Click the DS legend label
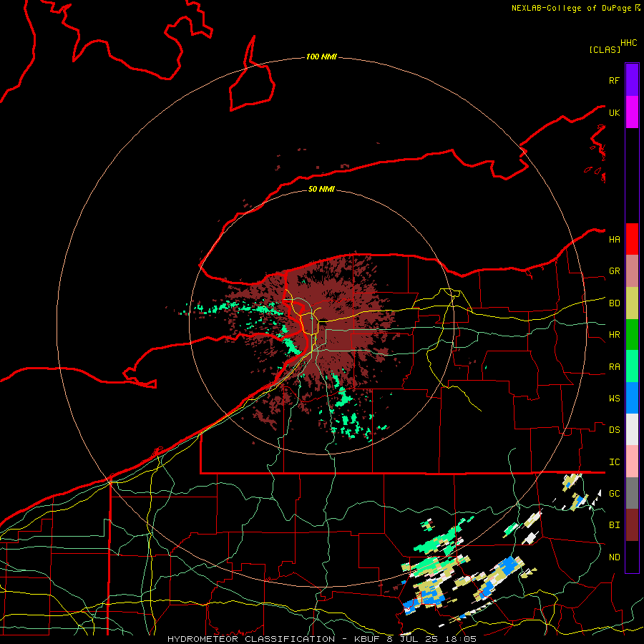 [x=614, y=430]
